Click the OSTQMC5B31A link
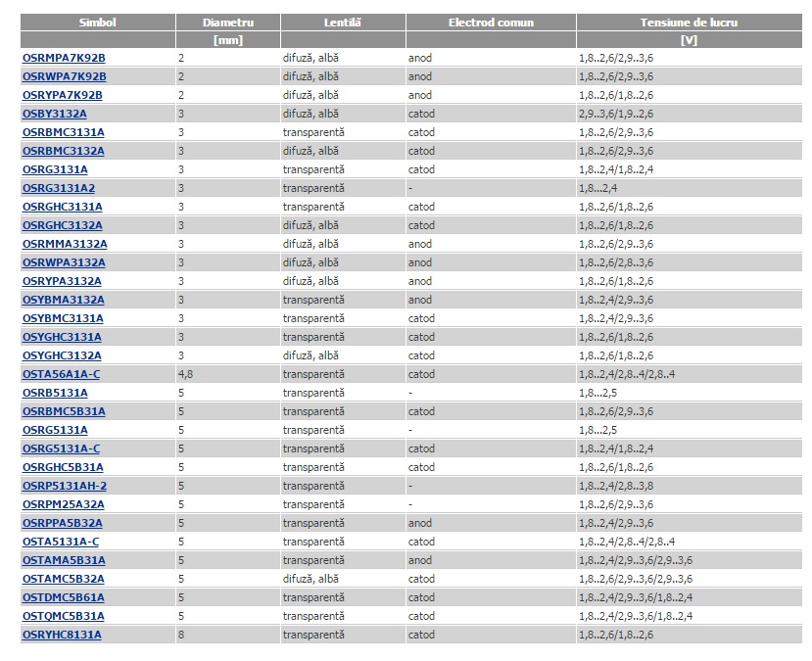 (64, 617)
